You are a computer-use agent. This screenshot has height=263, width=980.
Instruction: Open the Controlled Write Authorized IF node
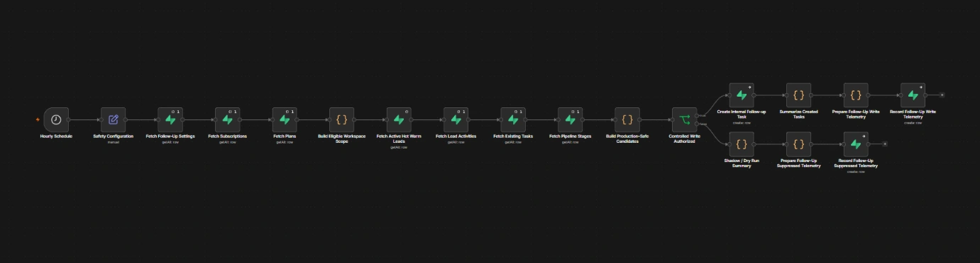[x=684, y=119]
